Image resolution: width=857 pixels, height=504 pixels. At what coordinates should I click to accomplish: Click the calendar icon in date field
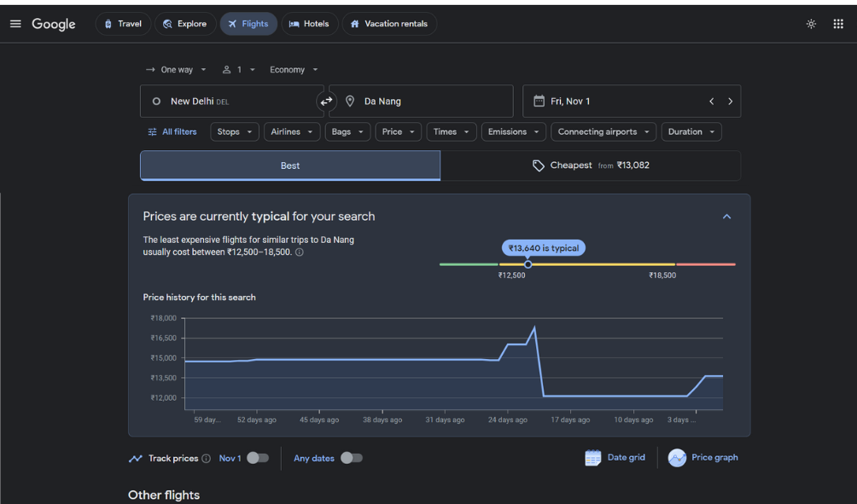pos(539,101)
